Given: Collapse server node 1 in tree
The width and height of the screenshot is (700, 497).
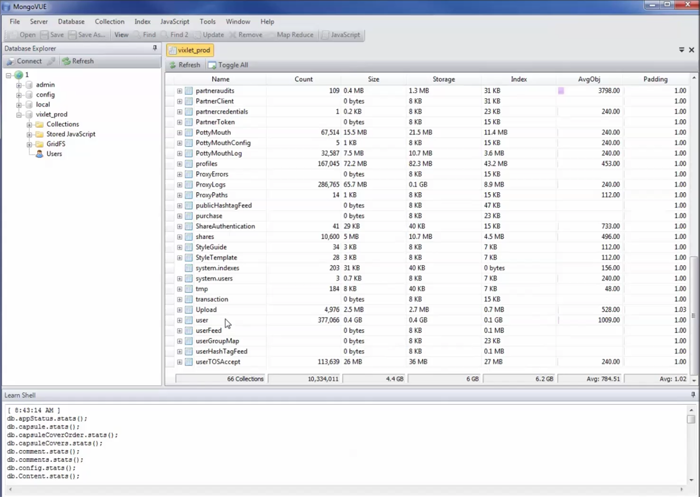Looking at the screenshot, I should tap(8, 75).
